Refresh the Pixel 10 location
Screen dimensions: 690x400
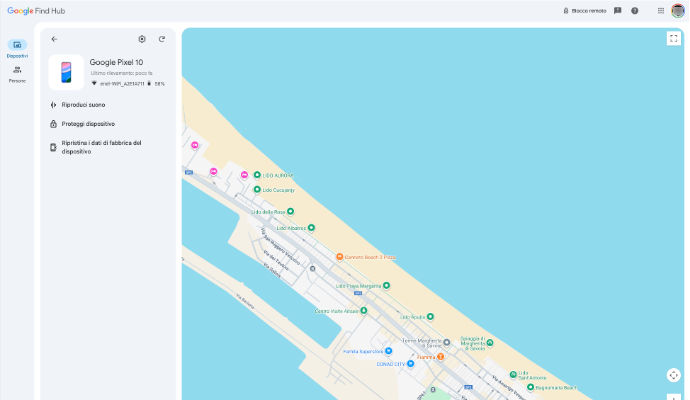pyautogui.click(x=162, y=39)
